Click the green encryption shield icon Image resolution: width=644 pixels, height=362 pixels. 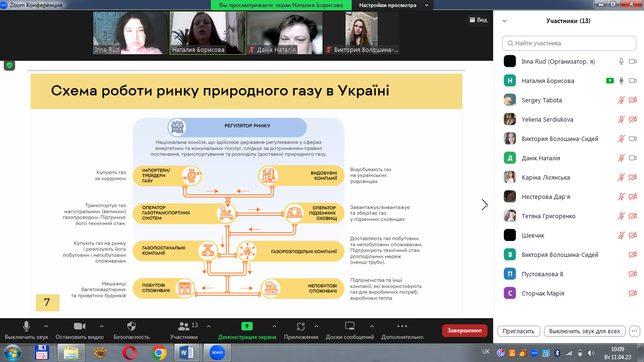[9, 65]
